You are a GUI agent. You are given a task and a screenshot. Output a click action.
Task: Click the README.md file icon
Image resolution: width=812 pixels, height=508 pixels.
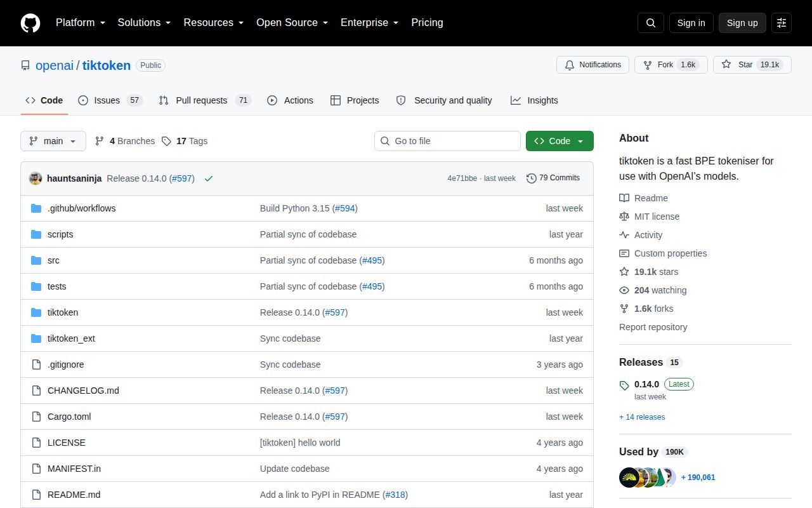coord(36,495)
